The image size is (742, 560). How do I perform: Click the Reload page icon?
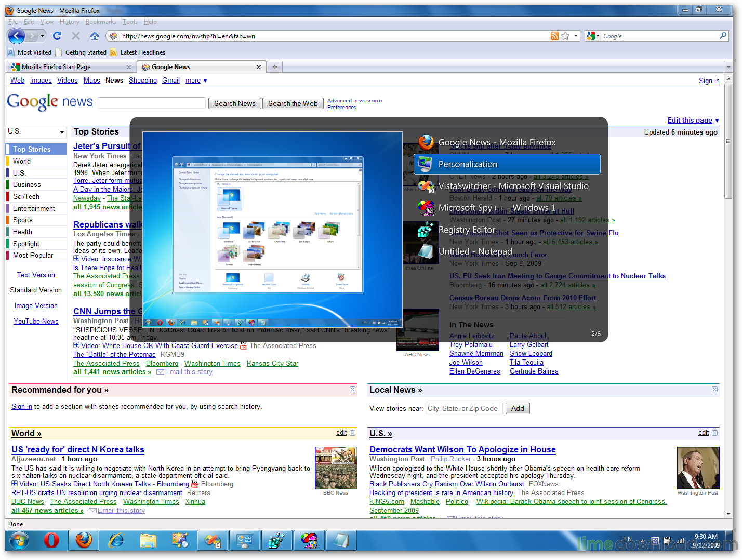(x=57, y=36)
